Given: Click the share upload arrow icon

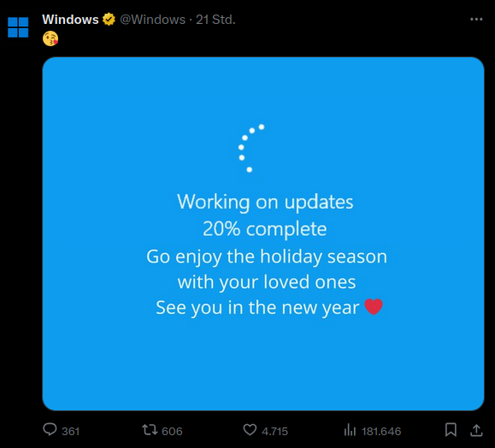Looking at the screenshot, I should [476, 430].
